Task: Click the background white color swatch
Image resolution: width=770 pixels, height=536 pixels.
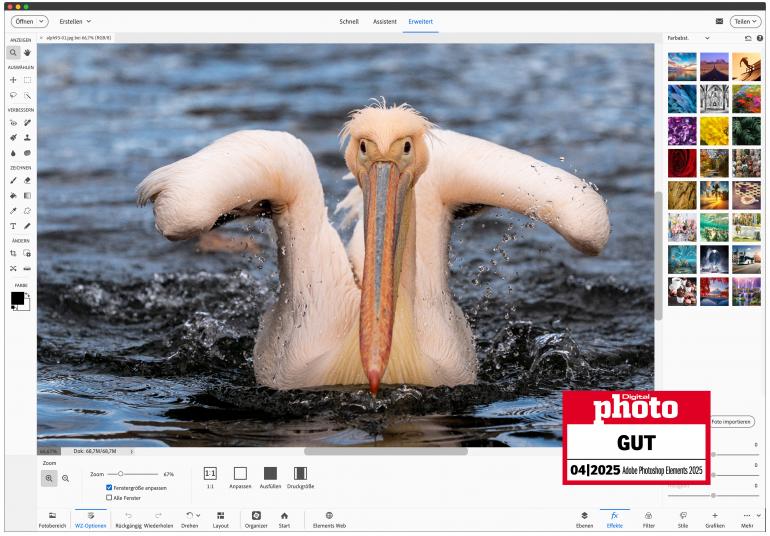Action: (26, 306)
